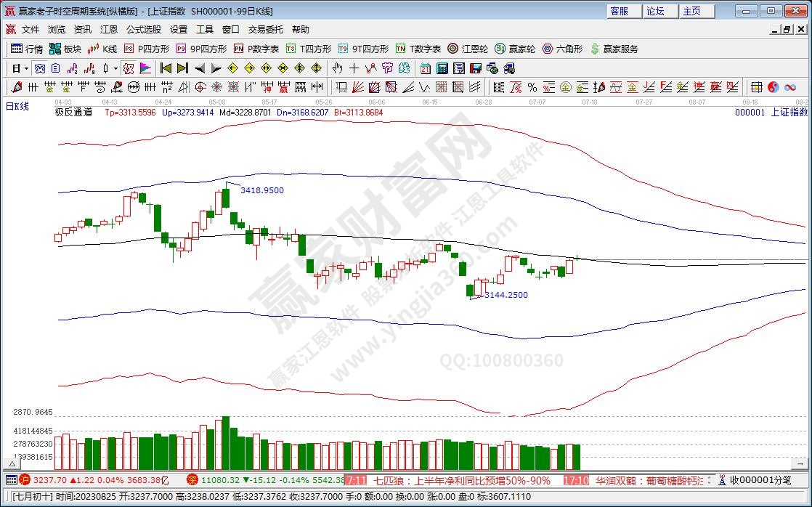Expand the volume panel using the up arrow

point(12,463)
